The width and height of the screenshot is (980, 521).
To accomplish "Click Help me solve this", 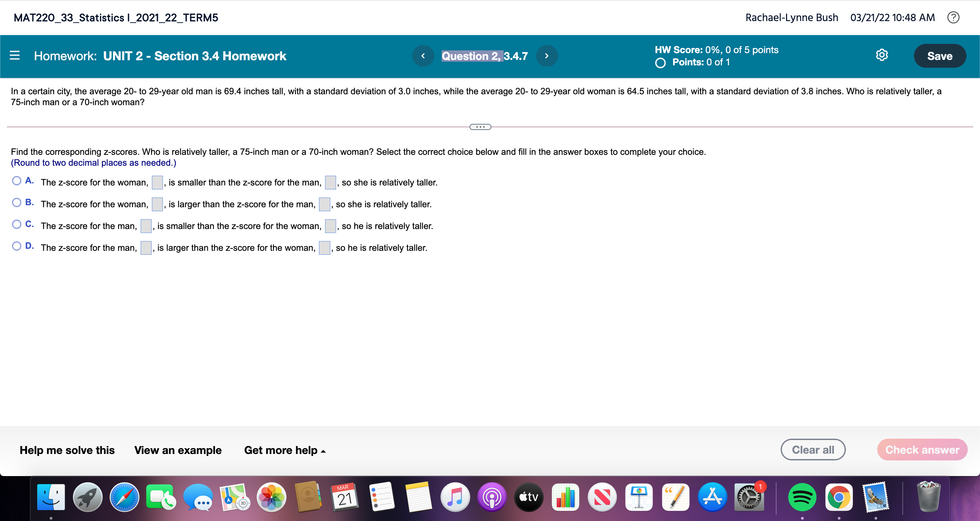I will click(x=67, y=450).
